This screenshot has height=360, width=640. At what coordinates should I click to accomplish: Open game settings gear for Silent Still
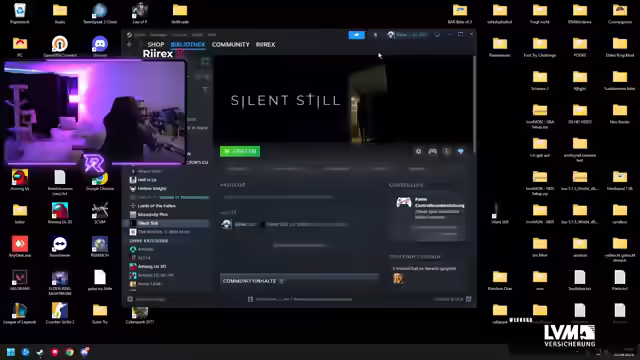pos(418,151)
